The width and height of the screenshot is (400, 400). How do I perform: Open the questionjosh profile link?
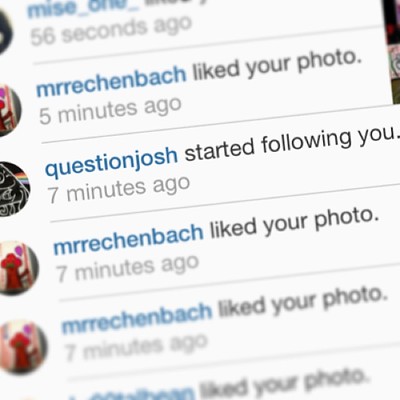tap(111, 161)
